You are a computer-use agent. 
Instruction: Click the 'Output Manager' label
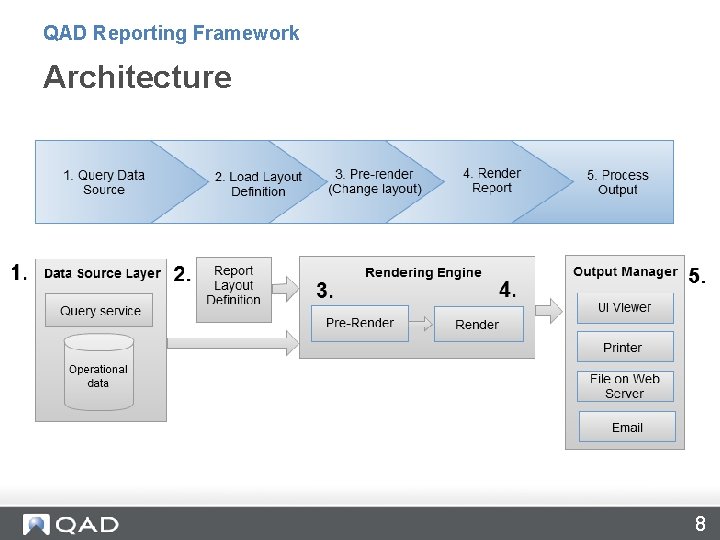(625, 271)
